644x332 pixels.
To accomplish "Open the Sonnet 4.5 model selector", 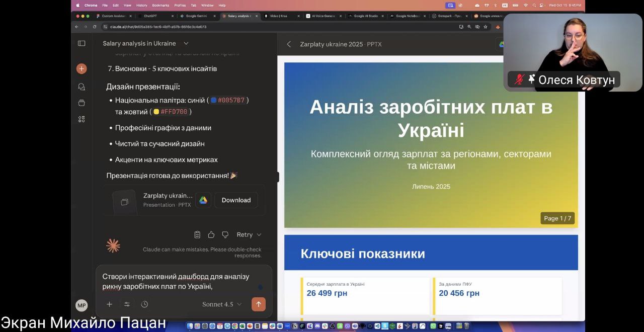I will [218, 304].
